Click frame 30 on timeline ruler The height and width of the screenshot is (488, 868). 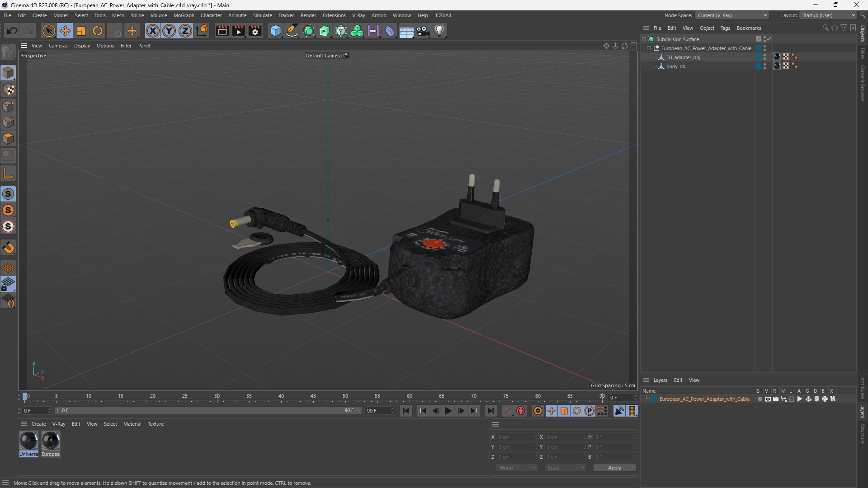coord(217,396)
